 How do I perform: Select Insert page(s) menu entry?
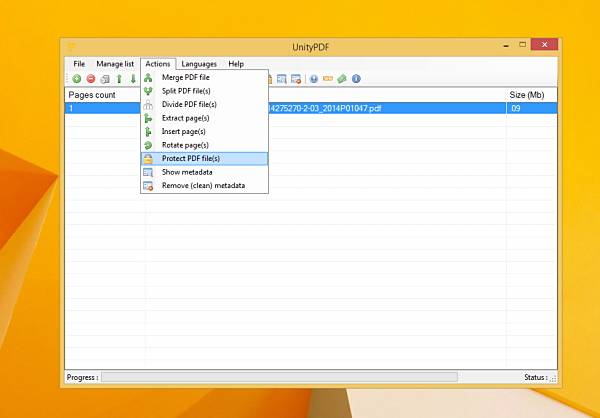[204, 131]
